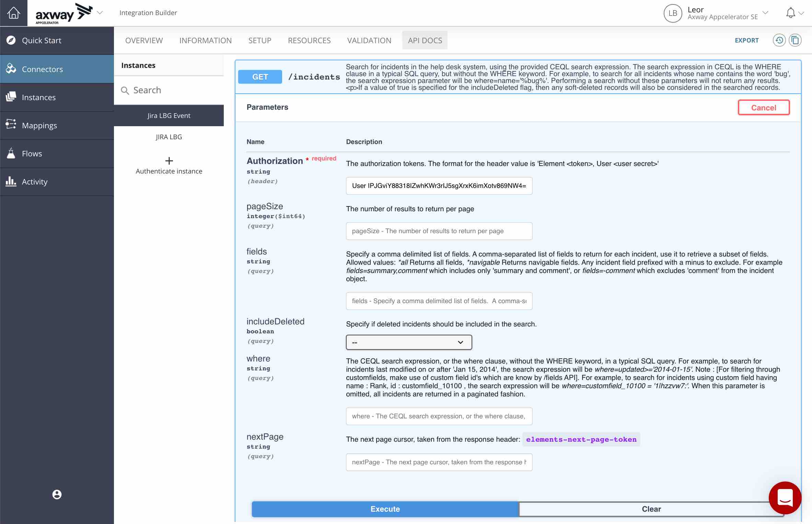
Task: Open Mappings in the sidebar
Action: (x=57, y=126)
